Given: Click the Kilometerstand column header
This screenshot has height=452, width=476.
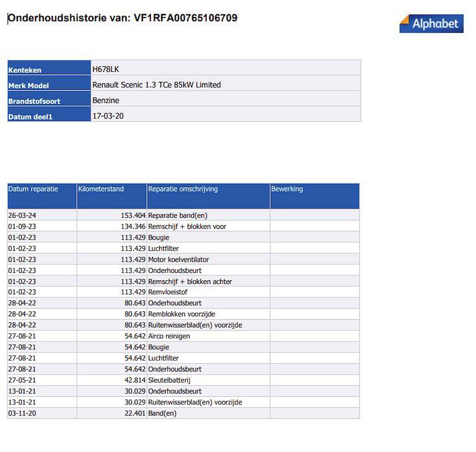Looking at the screenshot, I should click(x=112, y=196).
